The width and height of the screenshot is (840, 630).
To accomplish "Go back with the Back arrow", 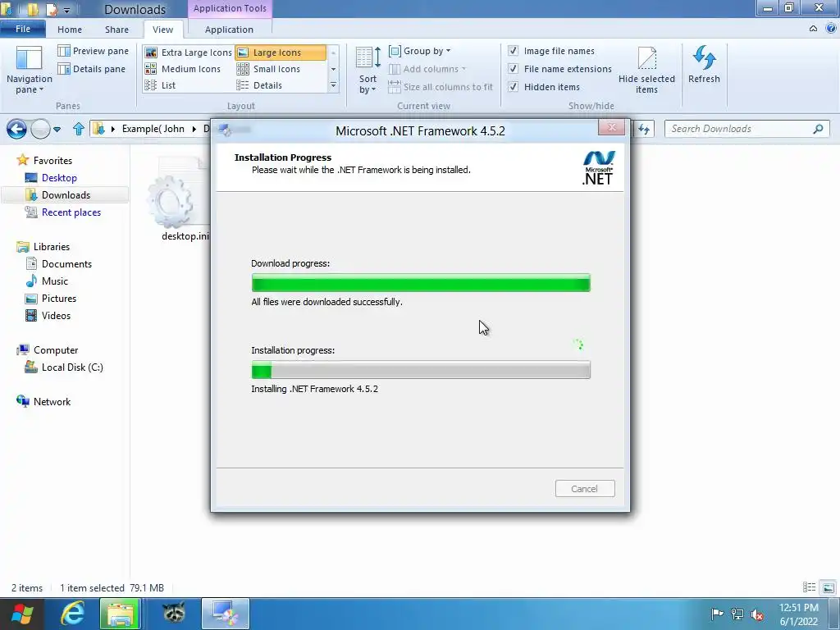I will point(16,129).
